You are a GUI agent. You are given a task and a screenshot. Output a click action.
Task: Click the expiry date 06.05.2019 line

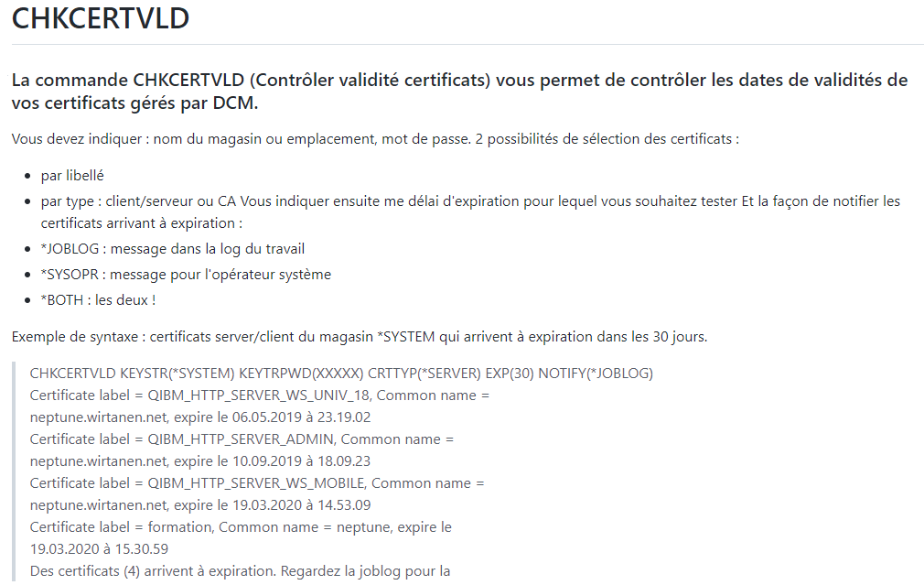click(x=200, y=417)
